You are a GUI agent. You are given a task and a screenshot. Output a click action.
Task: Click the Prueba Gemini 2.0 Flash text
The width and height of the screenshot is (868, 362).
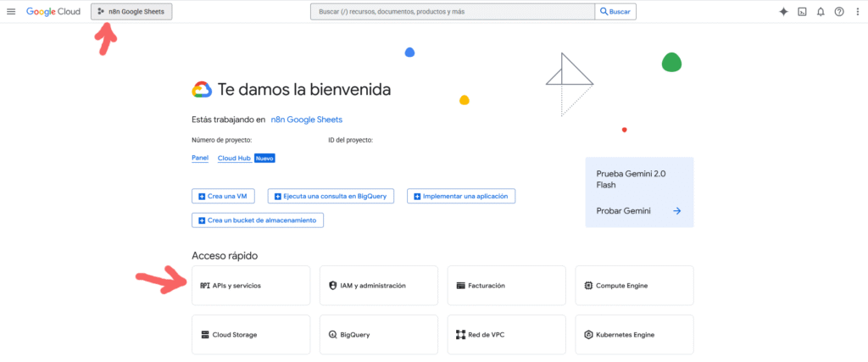click(x=631, y=179)
